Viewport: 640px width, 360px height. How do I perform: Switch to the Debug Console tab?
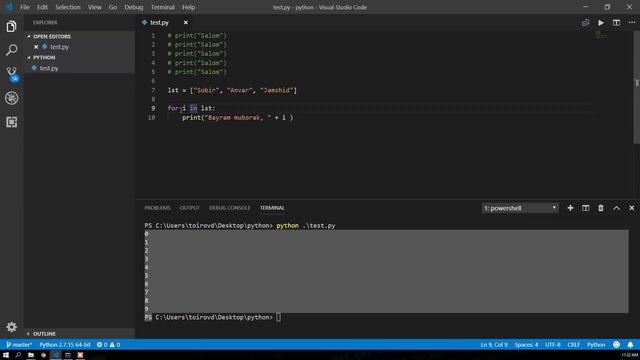click(x=230, y=208)
